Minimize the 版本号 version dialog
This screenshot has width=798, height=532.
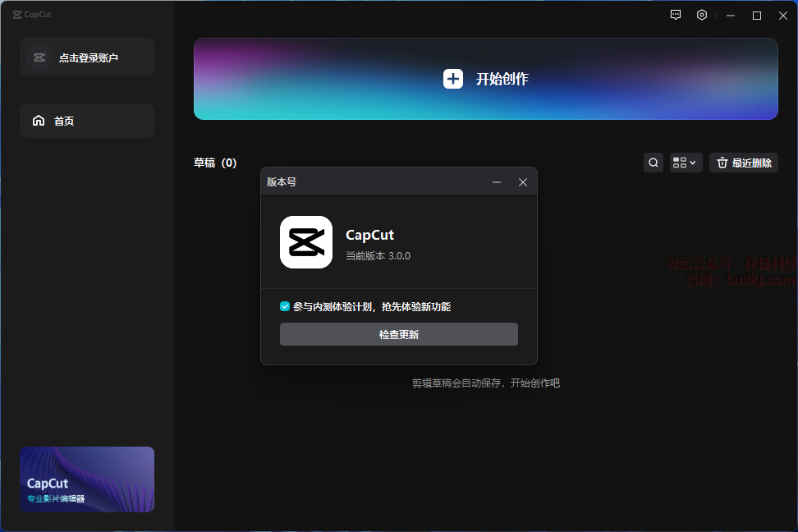click(x=497, y=182)
